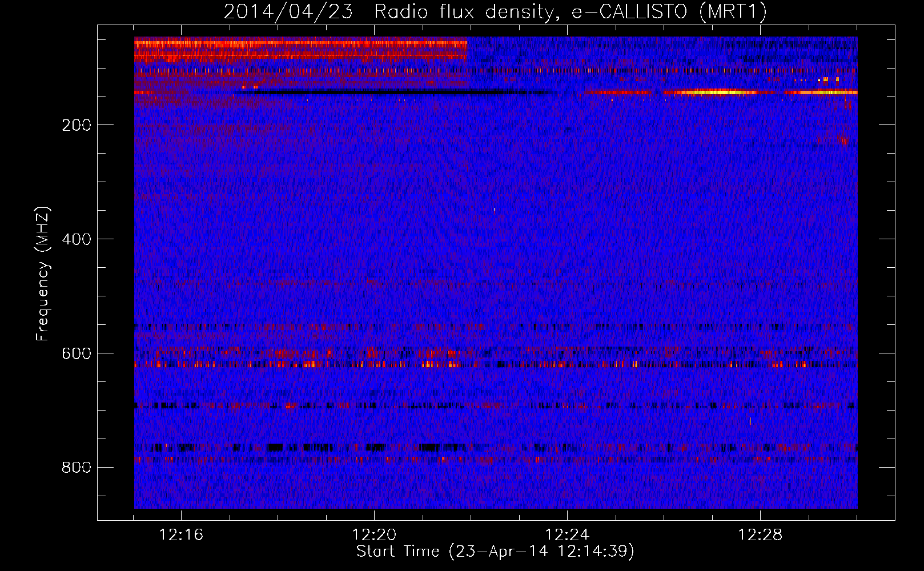This screenshot has height=571, width=924.
Task: Click the 200 frequency tick label
Action: (x=77, y=125)
